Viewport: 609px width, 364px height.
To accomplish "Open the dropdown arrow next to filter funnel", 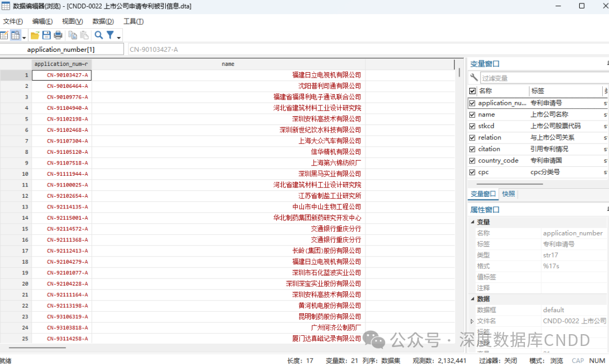I will click(x=119, y=38).
